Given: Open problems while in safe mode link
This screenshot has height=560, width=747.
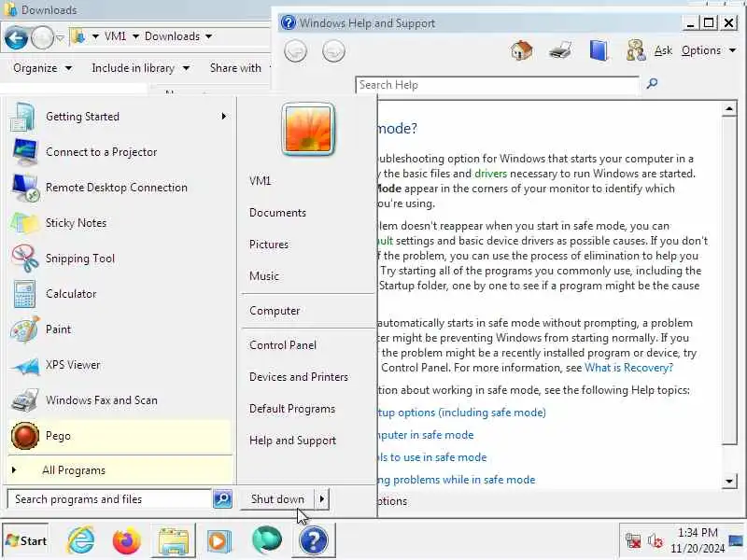Looking at the screenshot, I should click(457, 480).
